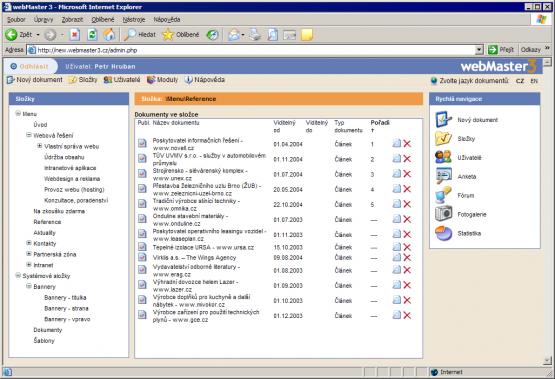The image size is (555, 379).
Task: Sort documents by Pořadí column header
Action: click(380, 123)
